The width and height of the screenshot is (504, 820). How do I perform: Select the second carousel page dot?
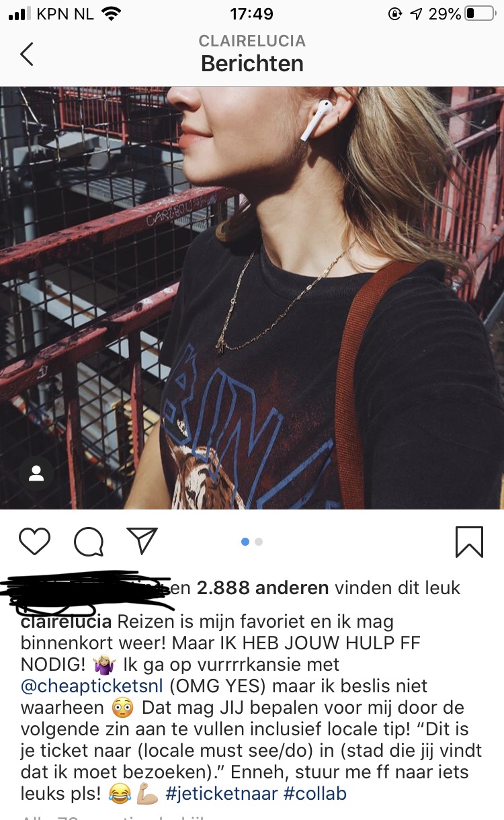[x=259, y=542]
